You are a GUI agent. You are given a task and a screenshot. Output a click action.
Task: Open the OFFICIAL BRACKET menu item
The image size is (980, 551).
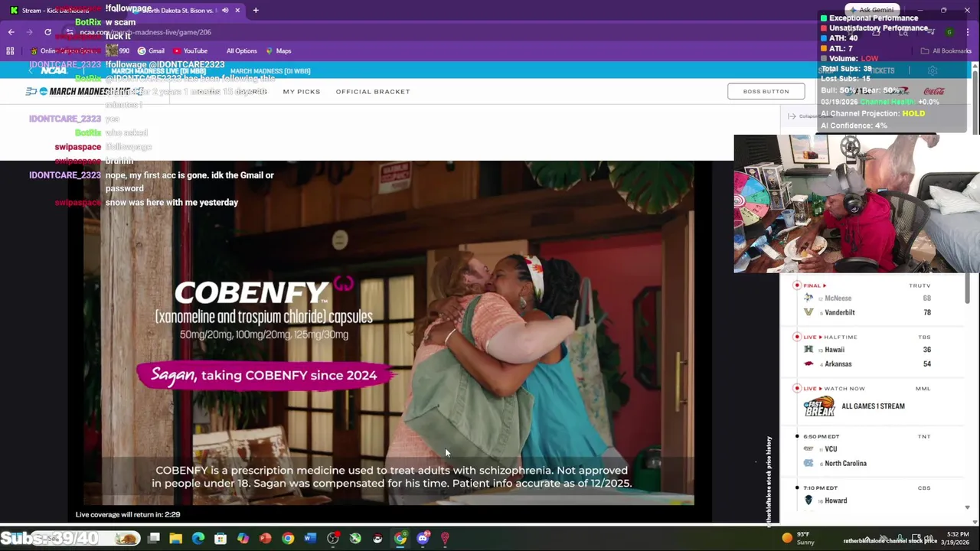[x=373, y=92]
